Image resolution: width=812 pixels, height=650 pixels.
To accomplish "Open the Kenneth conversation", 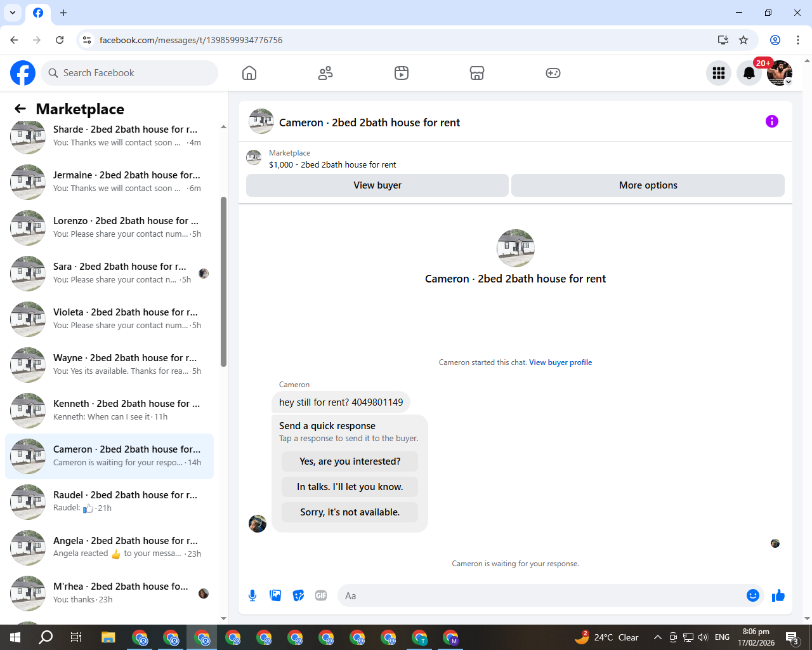I will tap(109, 410).
